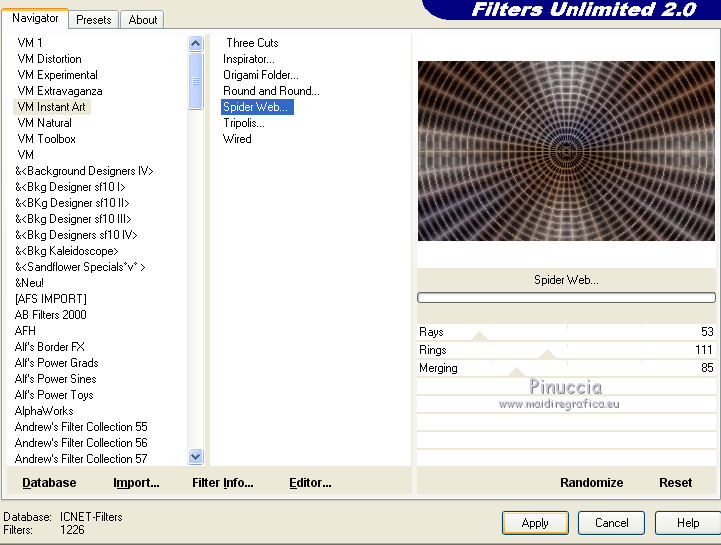
Task: Select the VM Toolbox category
Action: (x=46, y=139)
